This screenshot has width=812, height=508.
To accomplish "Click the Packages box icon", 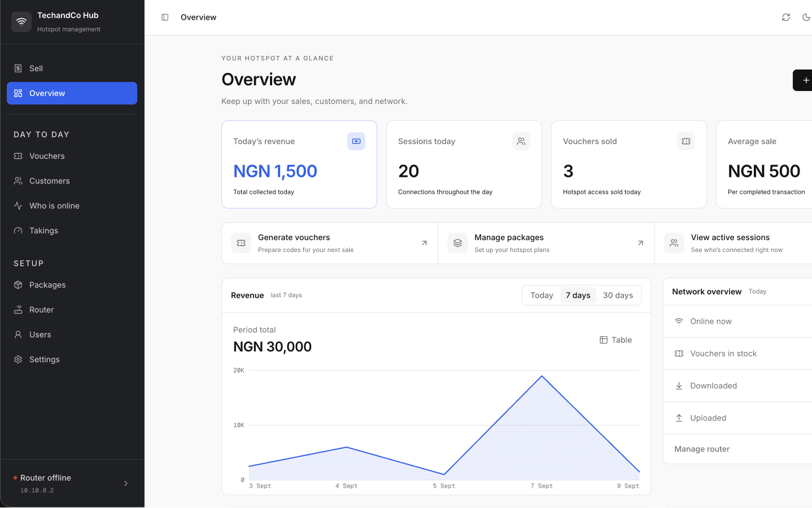I will [x=18, y=285].
